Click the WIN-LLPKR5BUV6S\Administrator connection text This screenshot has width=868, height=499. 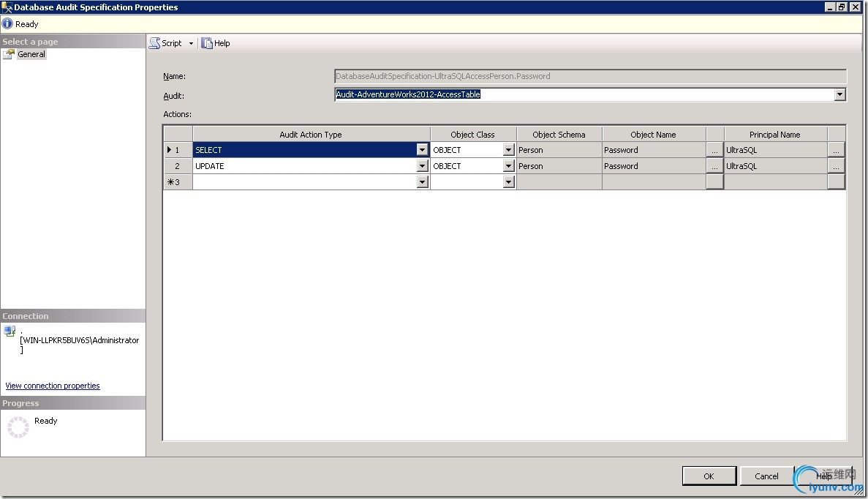[x=80, y=341]
